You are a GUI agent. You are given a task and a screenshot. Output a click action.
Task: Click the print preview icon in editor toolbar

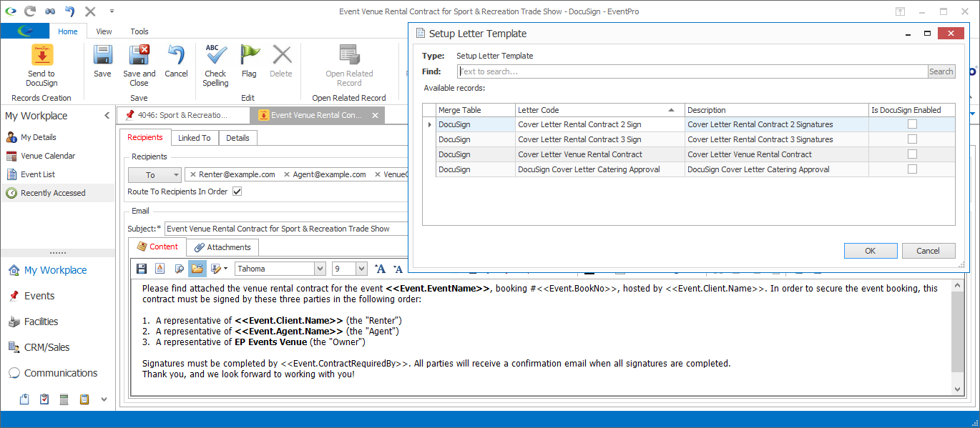pyautogui.click(x=179, y=269)
